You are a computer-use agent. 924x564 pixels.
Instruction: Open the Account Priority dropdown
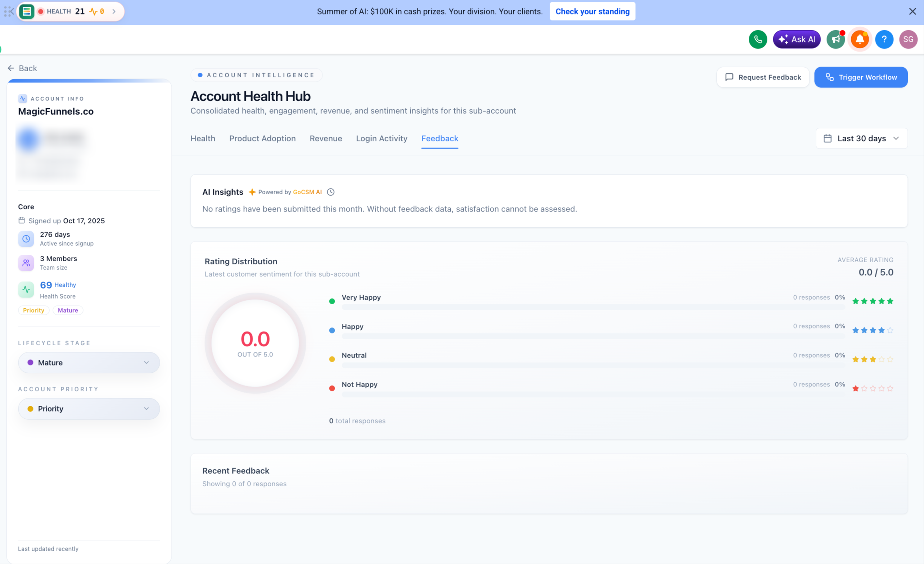[89, 409]
